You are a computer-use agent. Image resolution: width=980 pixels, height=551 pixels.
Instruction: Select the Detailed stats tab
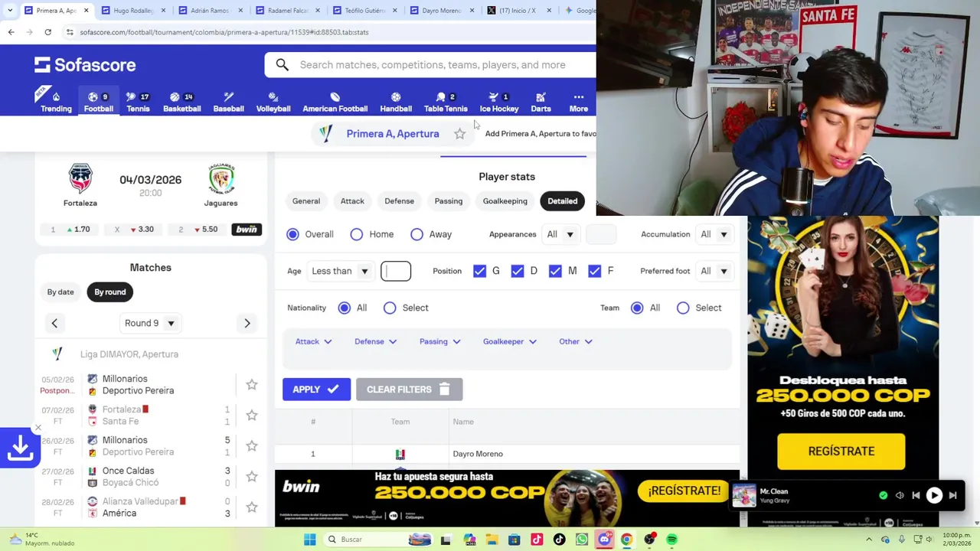point(562,201)
